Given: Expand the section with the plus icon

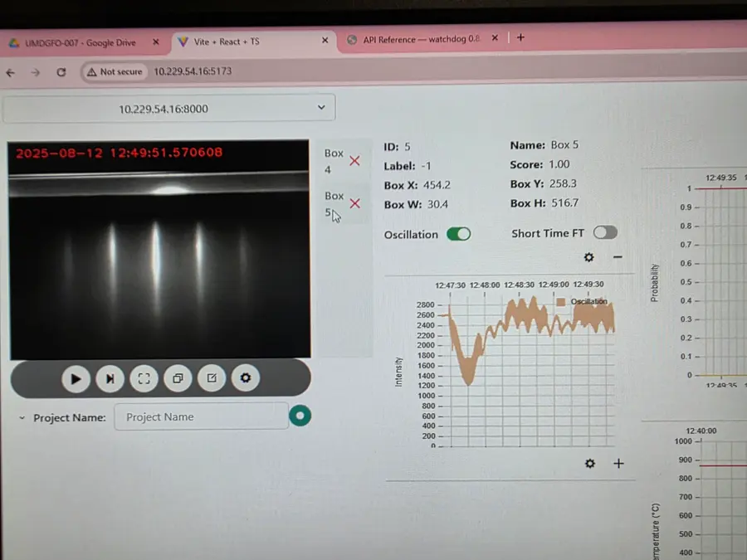Looking at the screenshot, I should coord(618,463).
